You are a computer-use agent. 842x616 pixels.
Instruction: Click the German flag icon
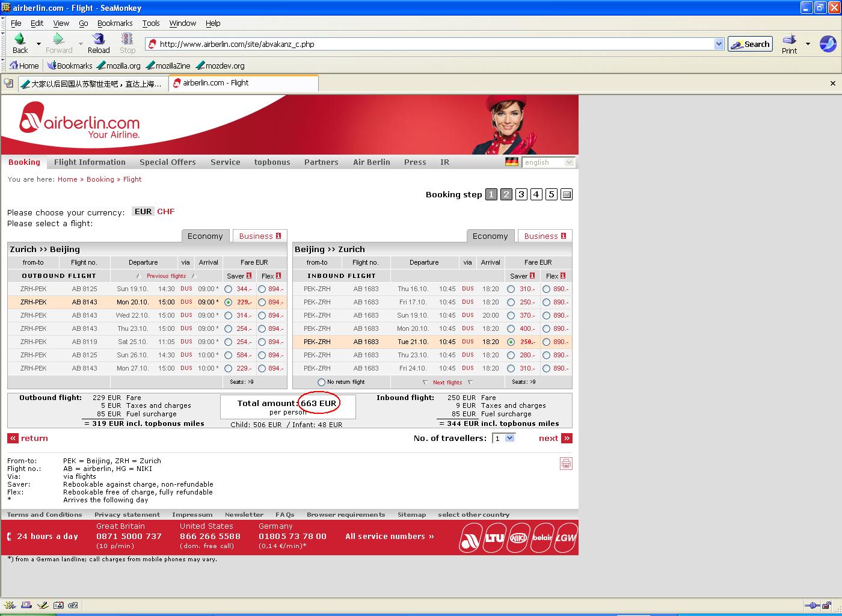click(x=512, y=162)
